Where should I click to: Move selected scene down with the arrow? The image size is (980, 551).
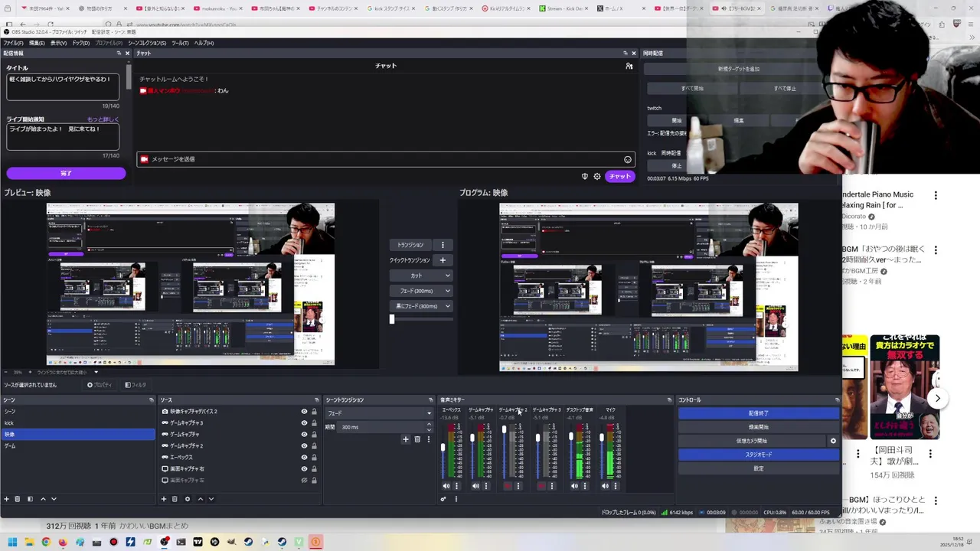click(54, 499)
